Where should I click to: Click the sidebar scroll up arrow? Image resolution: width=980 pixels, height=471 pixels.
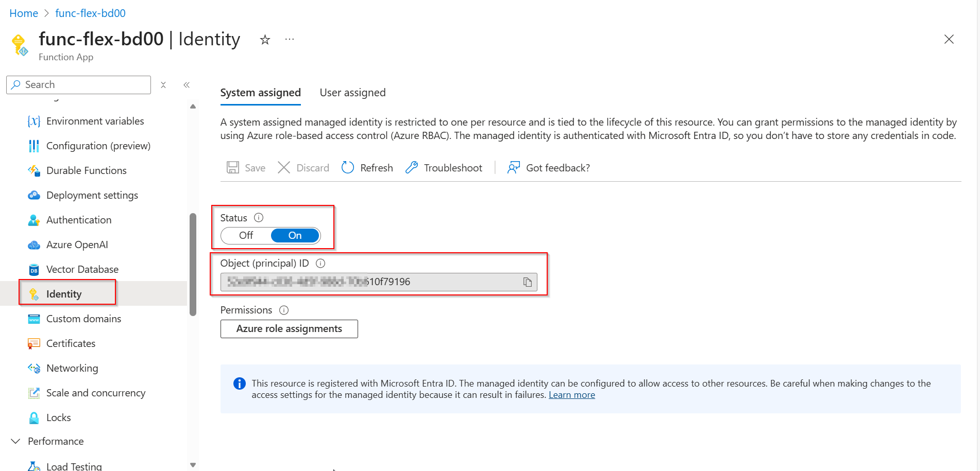tap(193, 107)
